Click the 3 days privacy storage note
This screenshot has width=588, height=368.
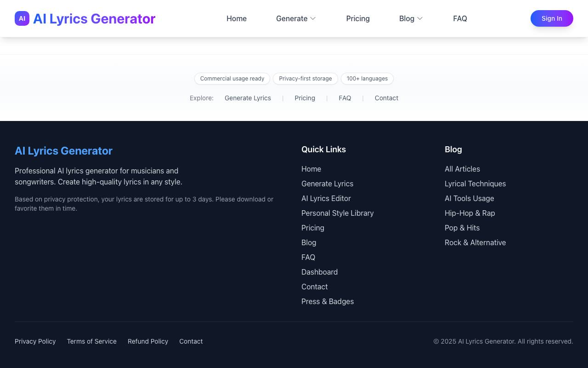(x=144, y=204)
